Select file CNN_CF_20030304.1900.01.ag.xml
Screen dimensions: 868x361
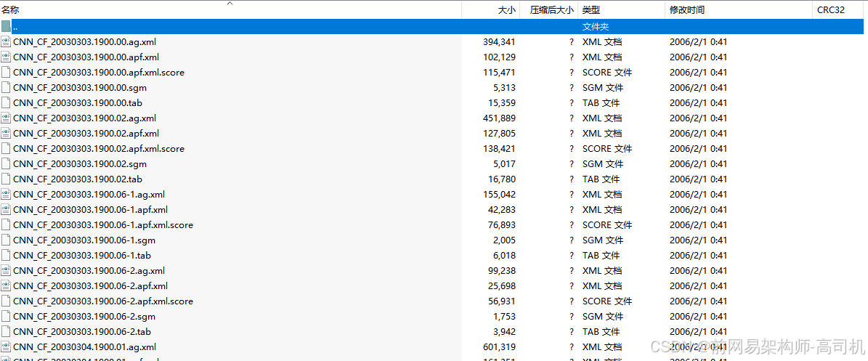[x=85, y=347]
